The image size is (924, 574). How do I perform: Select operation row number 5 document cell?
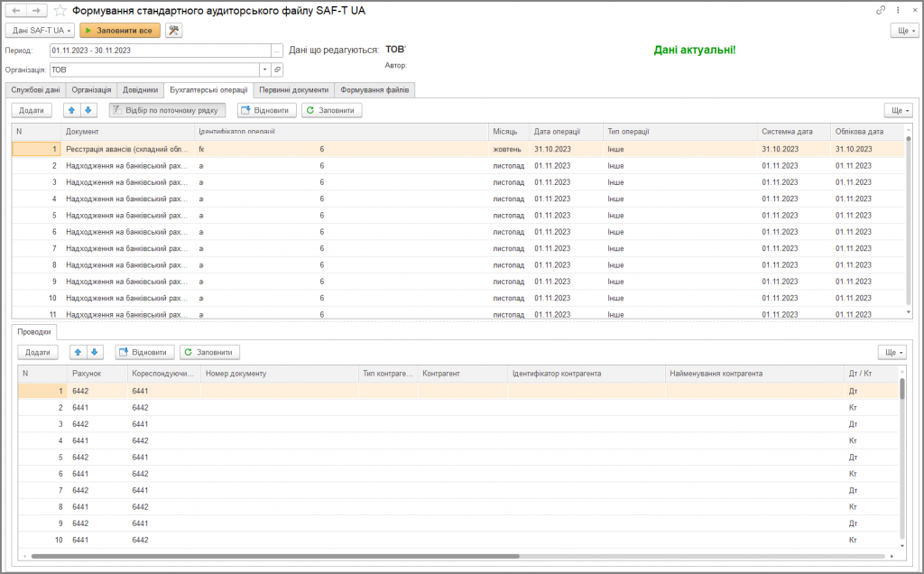click(127, 215)
